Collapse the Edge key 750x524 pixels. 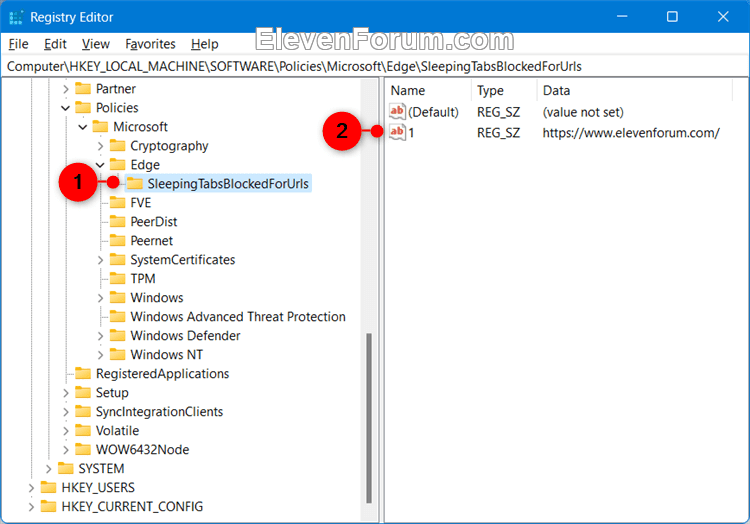100,165
